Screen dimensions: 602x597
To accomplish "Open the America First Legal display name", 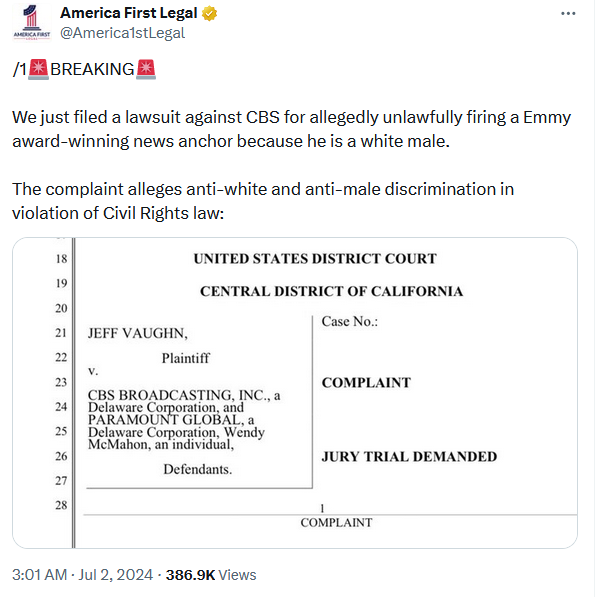I will (x=129, y=13).
